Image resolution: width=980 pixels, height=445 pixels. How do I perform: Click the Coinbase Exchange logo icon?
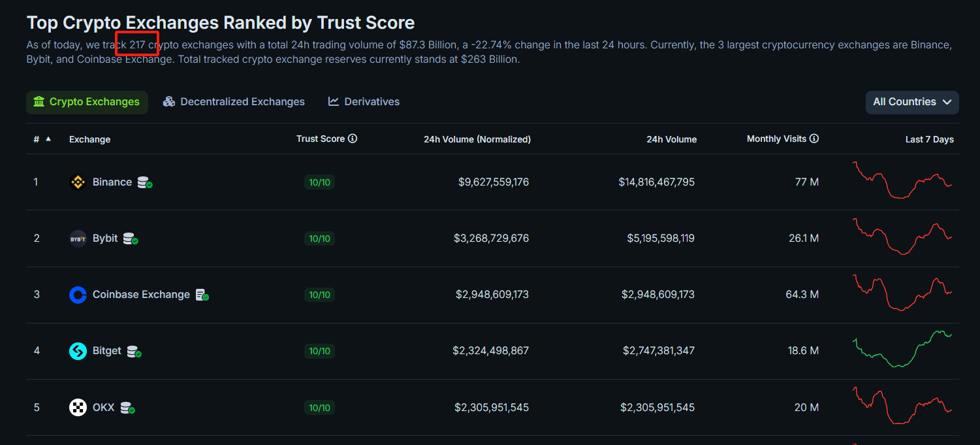(78, 295)
